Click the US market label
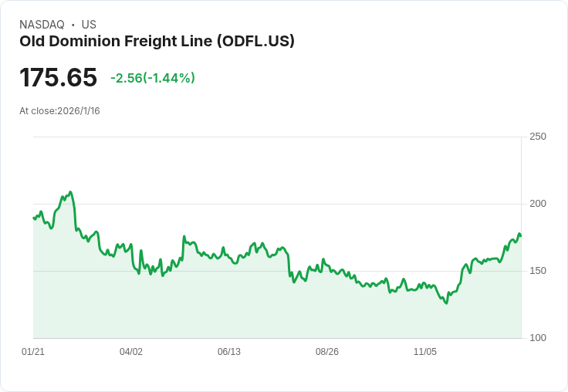The height and width of the screenshot is (392, 568). (x=89, y=25)
